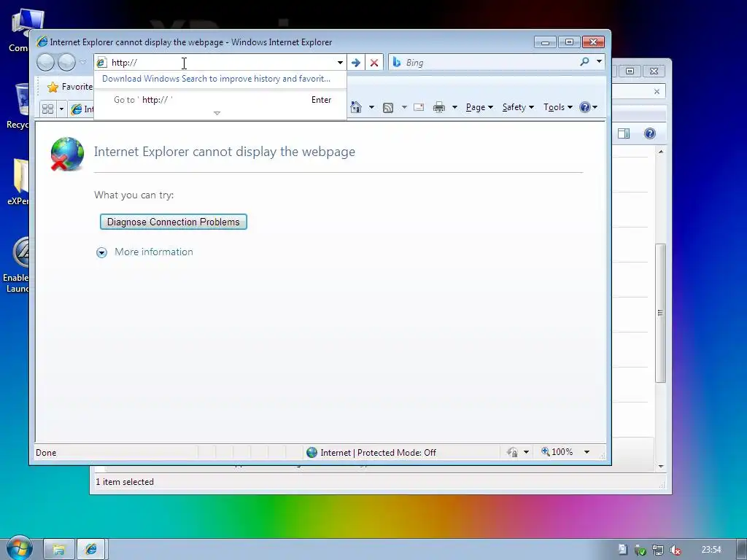This screenshot has height=560, width=747.
Task: Click the Action Center tray icon
Action: coord(623,550)
